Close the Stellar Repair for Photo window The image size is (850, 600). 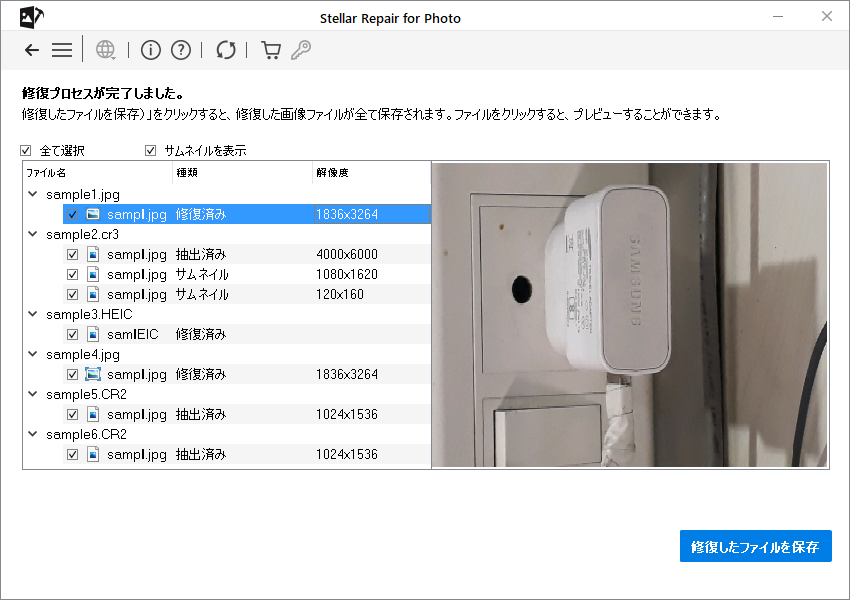pos(826,16)
